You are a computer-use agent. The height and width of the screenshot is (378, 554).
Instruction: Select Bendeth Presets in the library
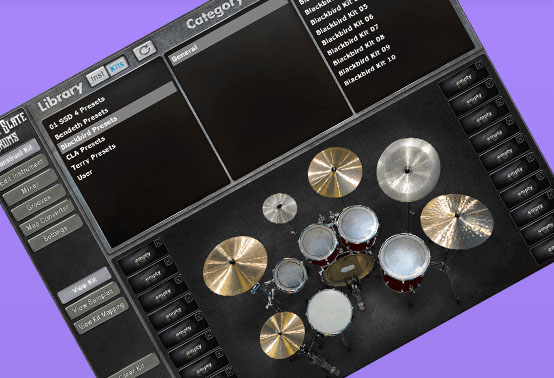coord(82,124)
